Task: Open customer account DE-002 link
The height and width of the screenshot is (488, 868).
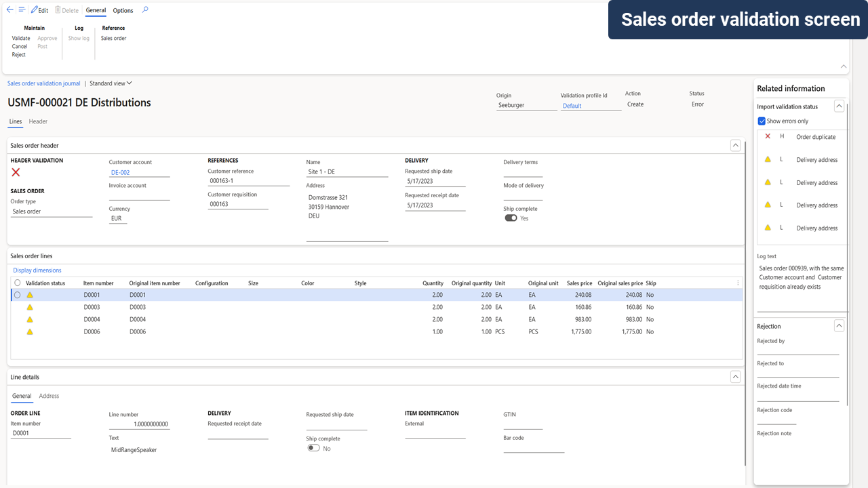Action: click(120, 172)
